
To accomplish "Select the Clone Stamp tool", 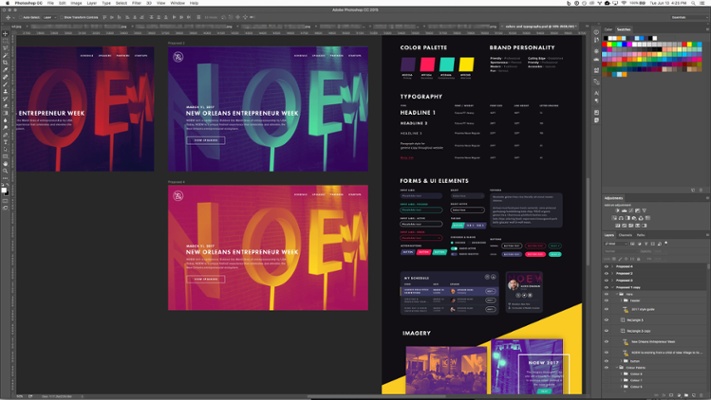I will (5, 92).
